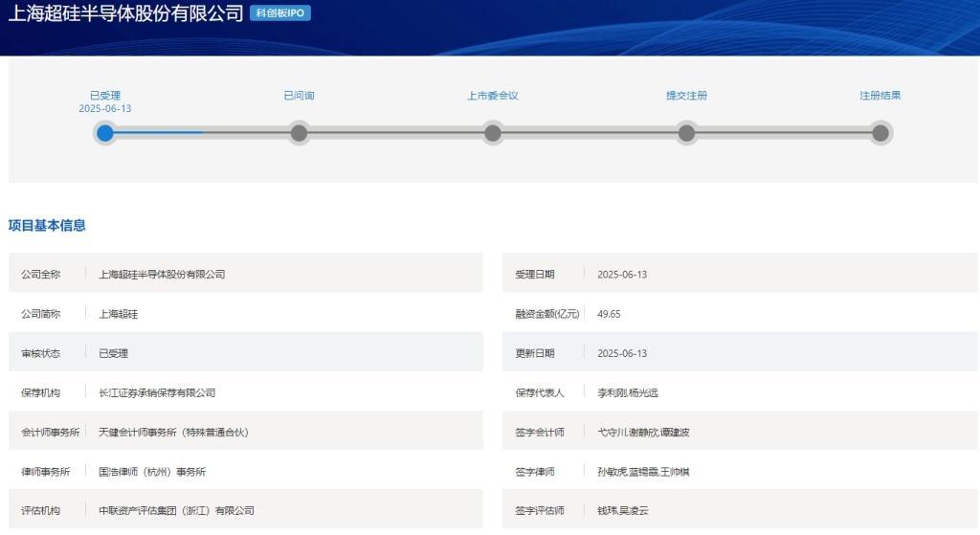The image size is (980, 535).
Task: Select the 注册结果 timeline node
Action: [880, 133]
